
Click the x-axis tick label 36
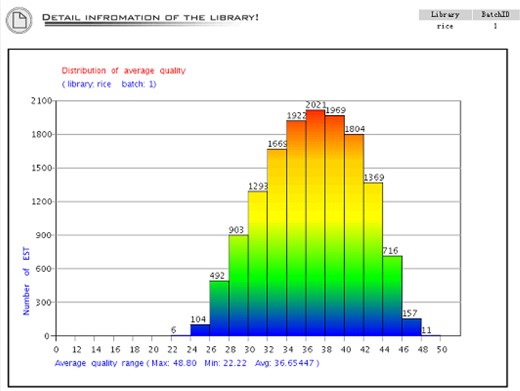pos(307,349)
